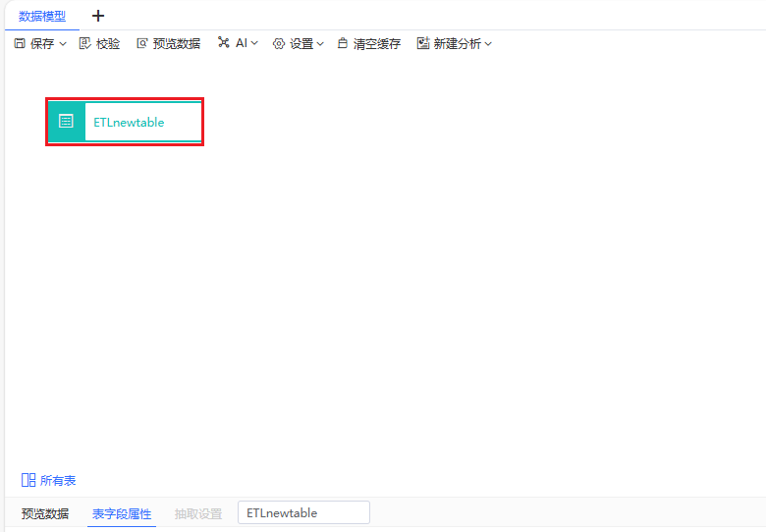
Task: Click the ETLnewtable name input field
Action: tap(303, 512)
